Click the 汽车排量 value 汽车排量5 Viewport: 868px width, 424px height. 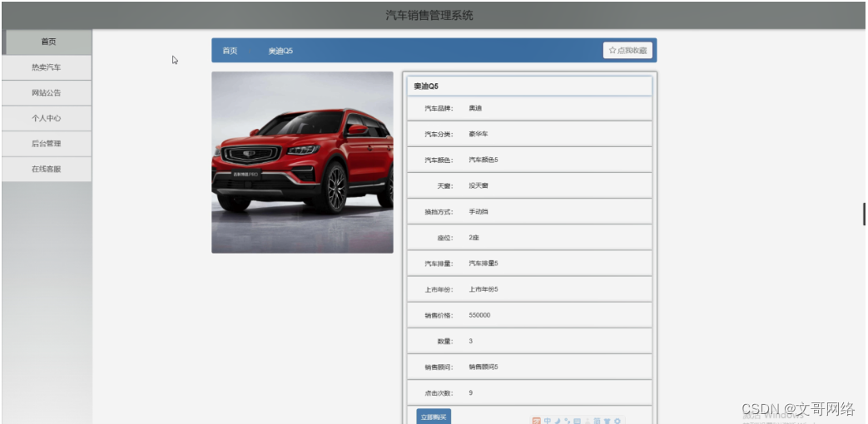pos(483,264)
